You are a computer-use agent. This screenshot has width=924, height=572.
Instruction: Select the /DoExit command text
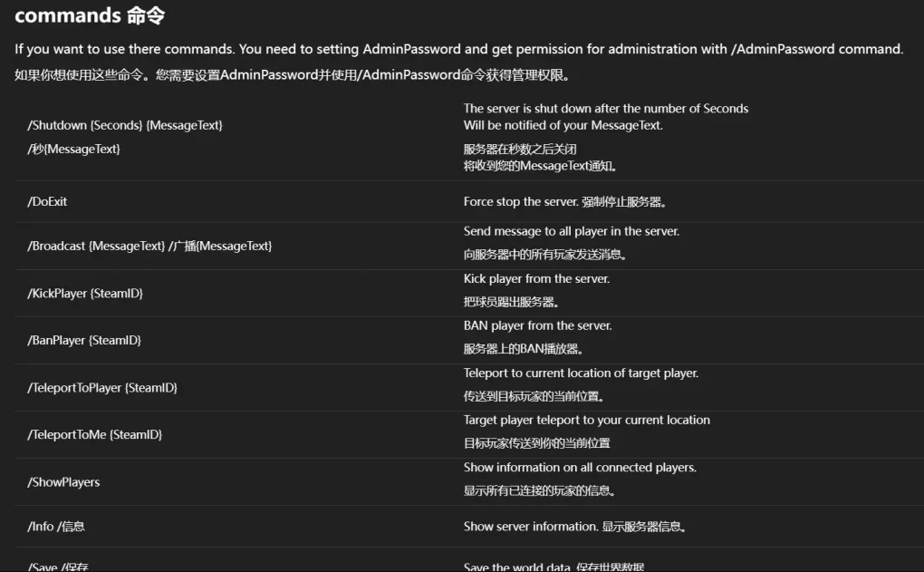click(x=47, y=201)
